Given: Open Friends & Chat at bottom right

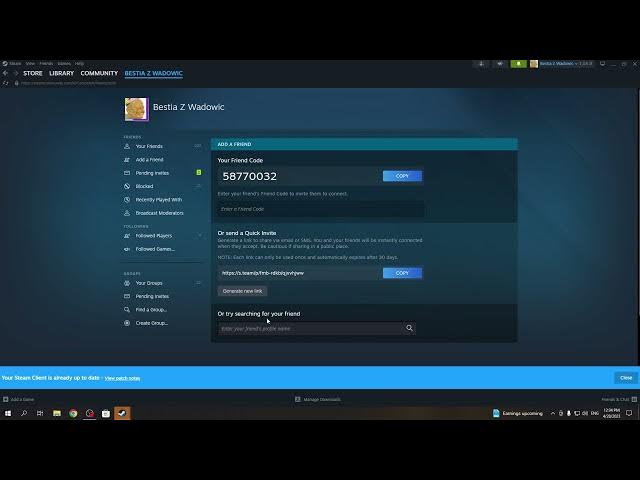Looking at the screenshot, I should 619,400.
